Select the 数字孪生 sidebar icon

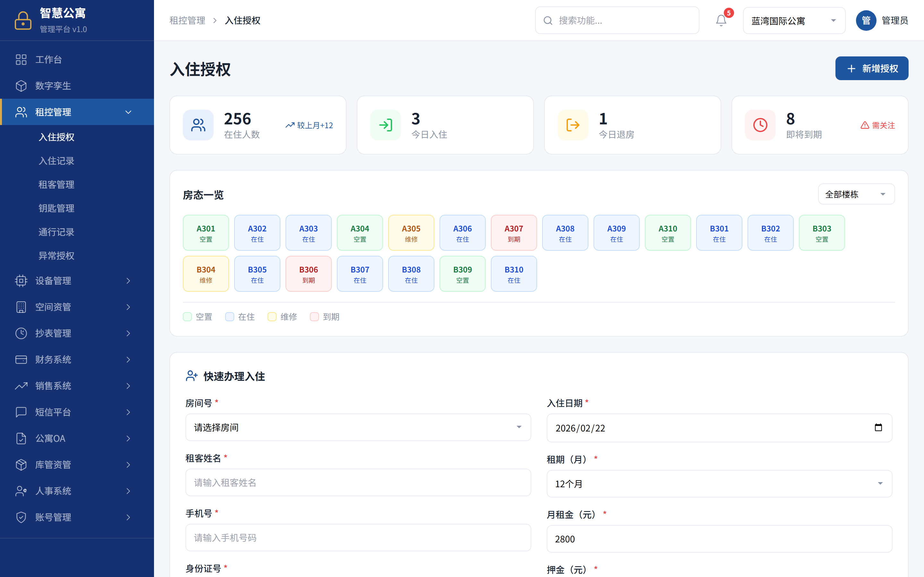[21, 86]
